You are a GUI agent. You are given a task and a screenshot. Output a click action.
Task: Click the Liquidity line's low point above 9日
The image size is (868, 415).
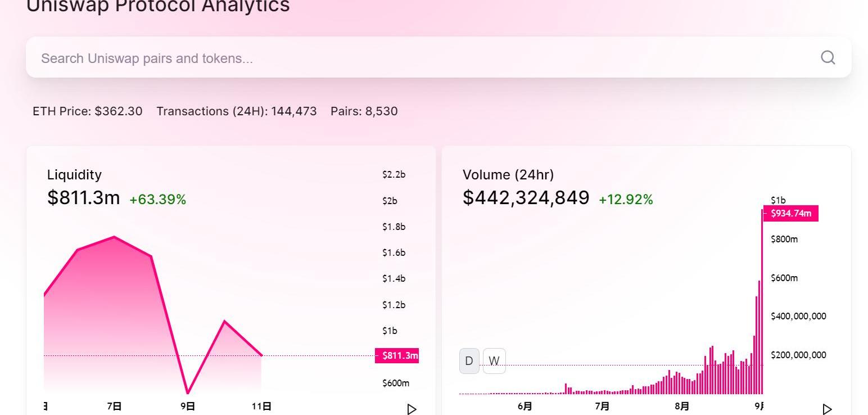(x=188, y=393)
